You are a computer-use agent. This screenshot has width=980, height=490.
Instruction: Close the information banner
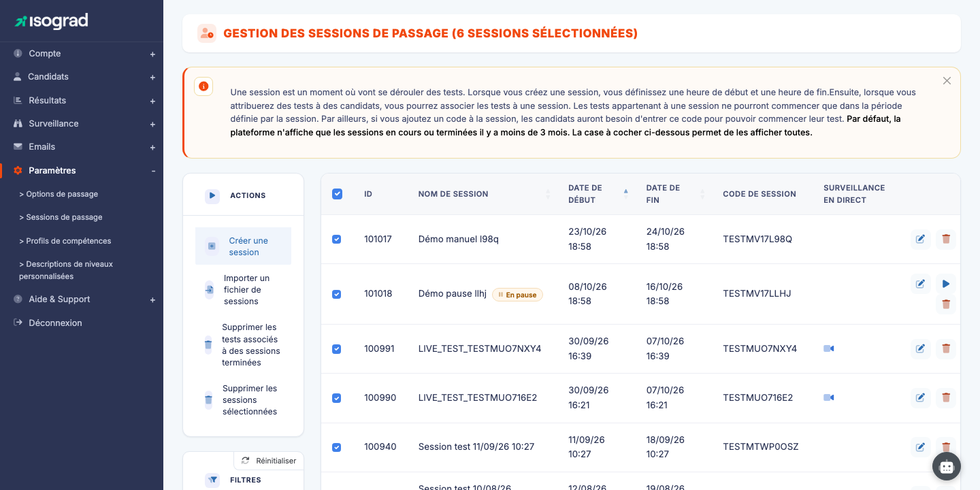pyautogui.click(x=947, y=80)
